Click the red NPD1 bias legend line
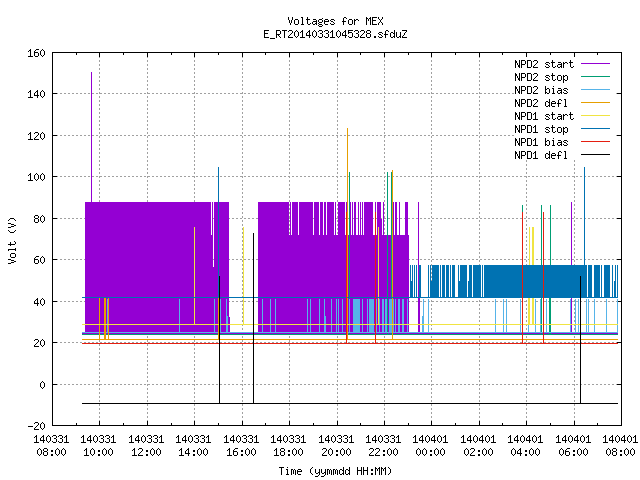 pos(595,142)
